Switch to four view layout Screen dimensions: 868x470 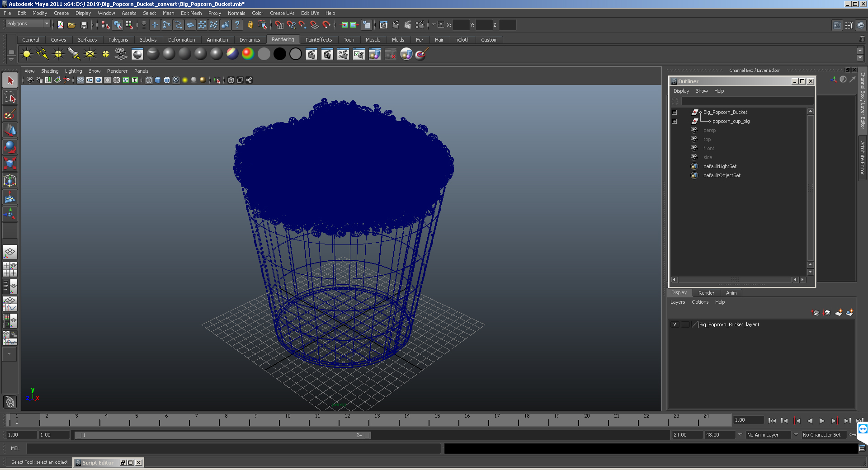coord(10,269)
